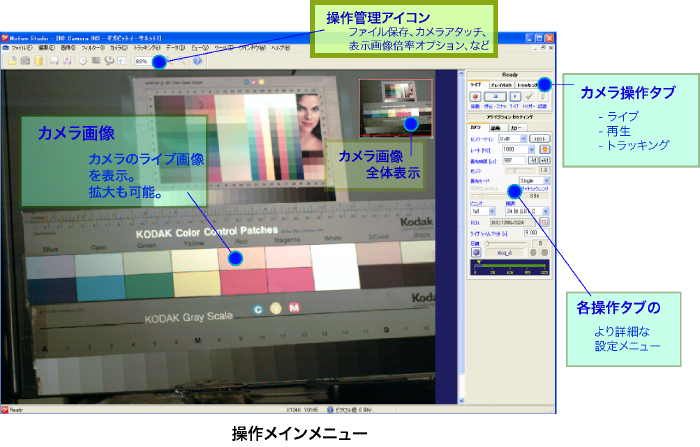Click the pixel value readout in status bar
The image size is (700, 447).
352,409
